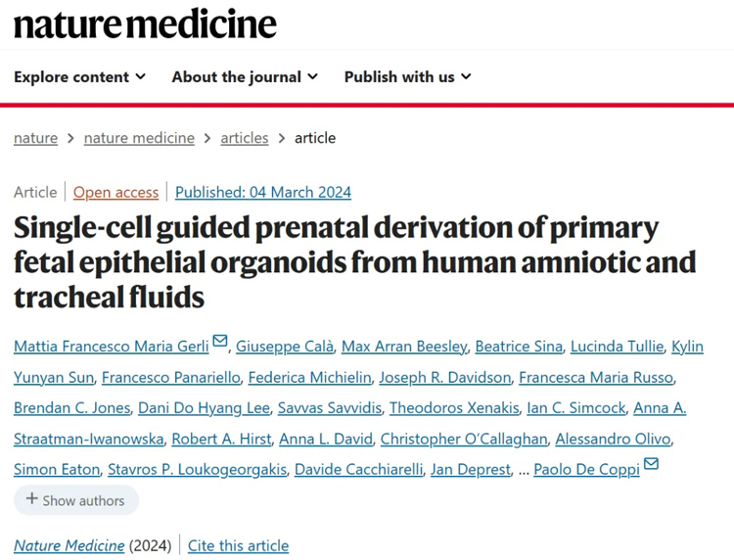Click the Open access link
The image size is (734, 560).
pos(115,193)
